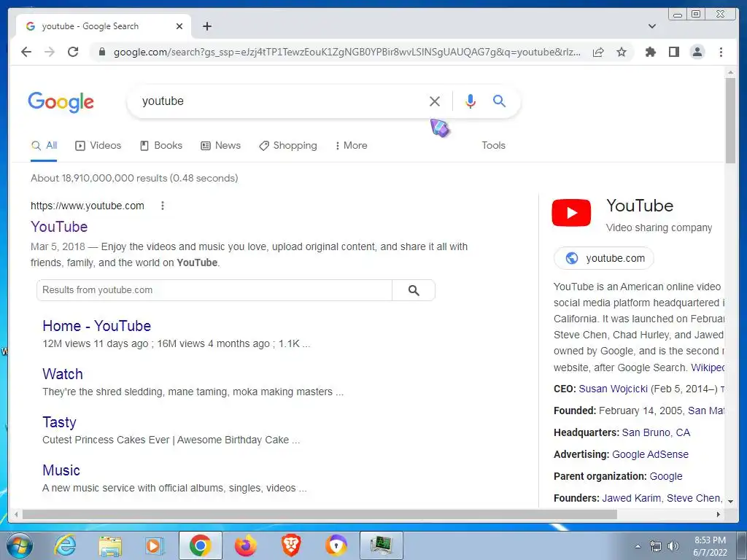747x560 pixels.
Task: Click the address bar URL
Action: (347, 52)
